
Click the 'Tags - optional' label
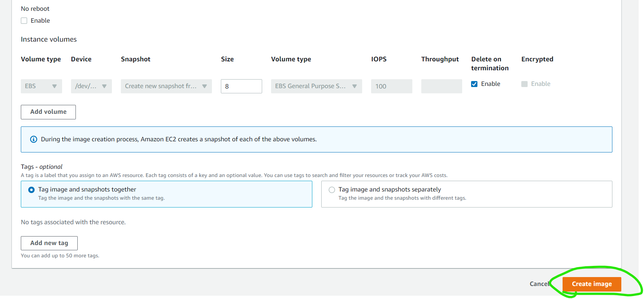coord(42,167)
